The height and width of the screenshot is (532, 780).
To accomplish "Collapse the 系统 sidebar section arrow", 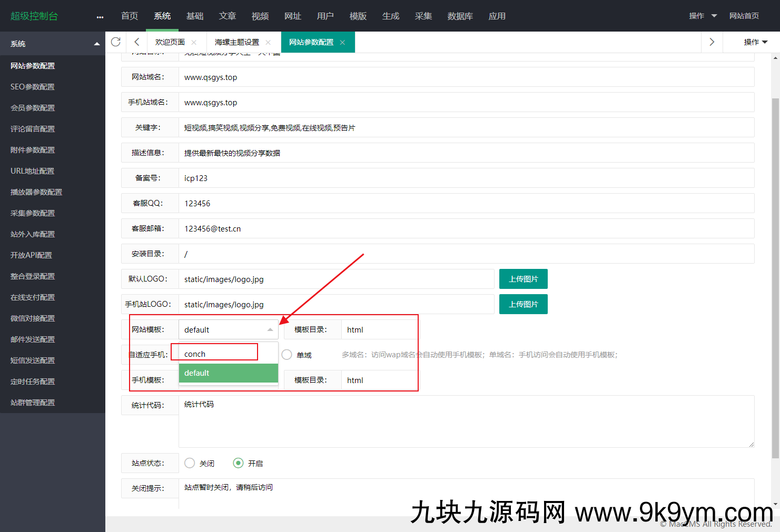I will click(x=97, y=44).
